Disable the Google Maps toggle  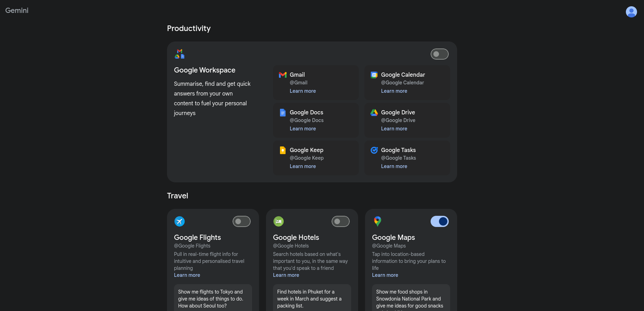pos(439,221)
